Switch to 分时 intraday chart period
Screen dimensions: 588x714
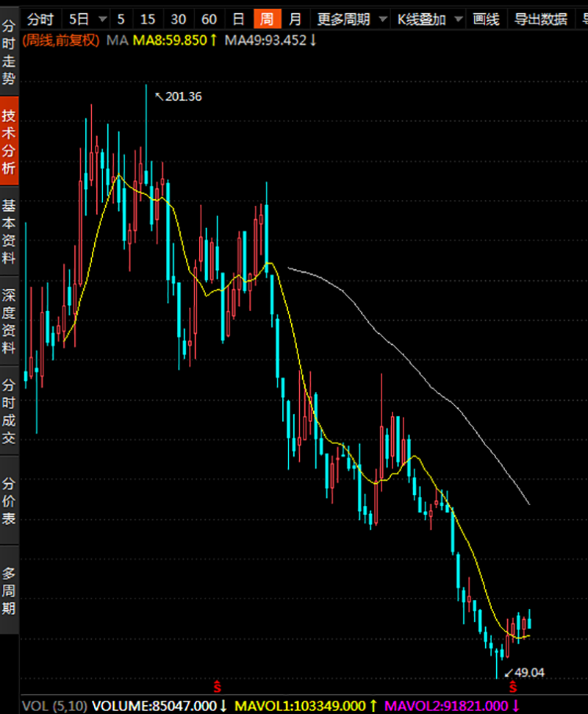pyautogui.click(x=40, y=19)
